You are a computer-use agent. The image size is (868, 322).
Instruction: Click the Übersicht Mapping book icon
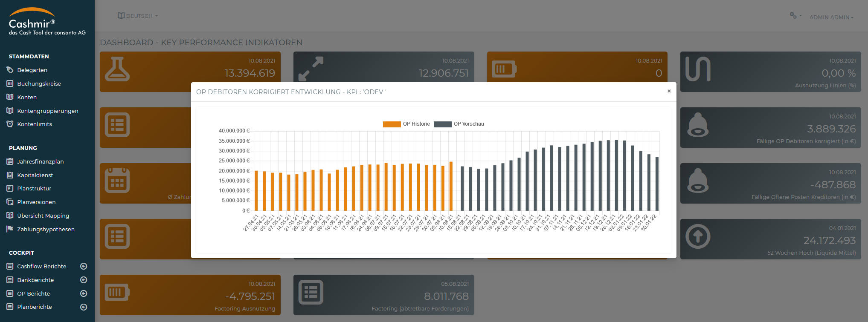(x=10, y=216)
